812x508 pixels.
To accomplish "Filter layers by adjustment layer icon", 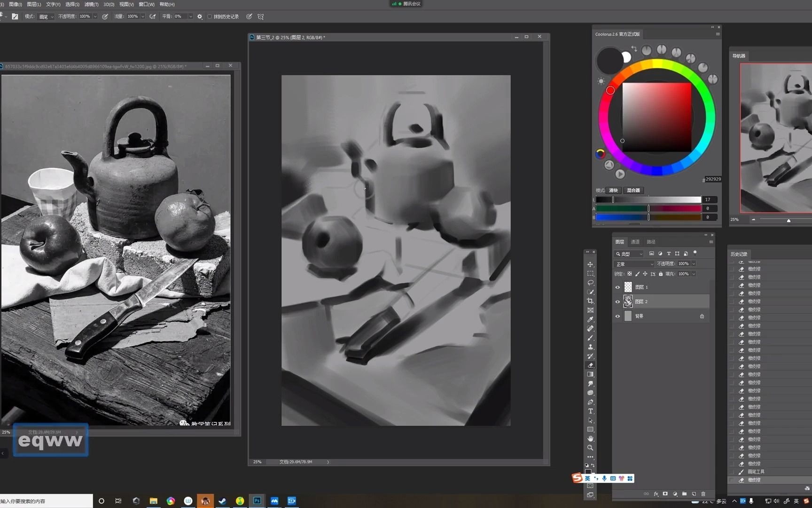I will pos(660,254).
